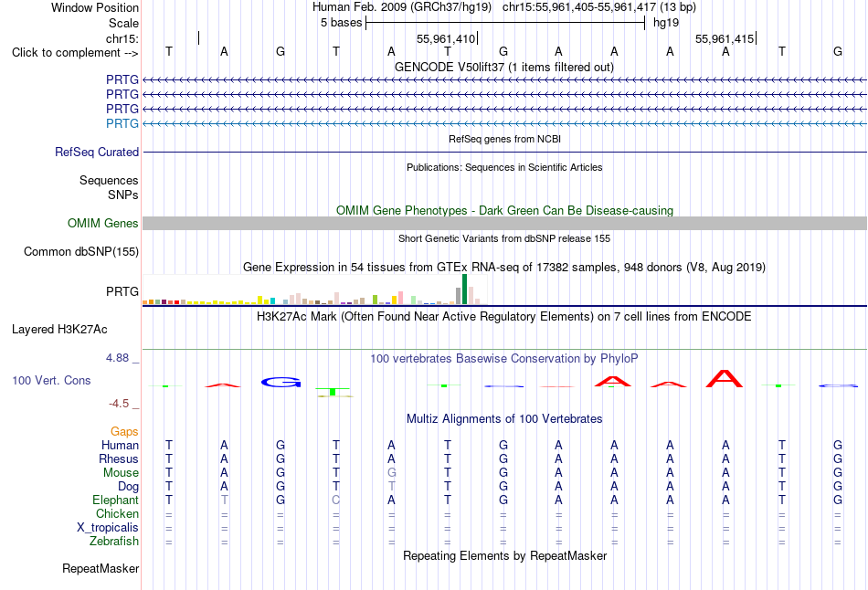
Task: Open the H3K27Ac Mark ENCODE title
Action: click(x=504, y=317)
